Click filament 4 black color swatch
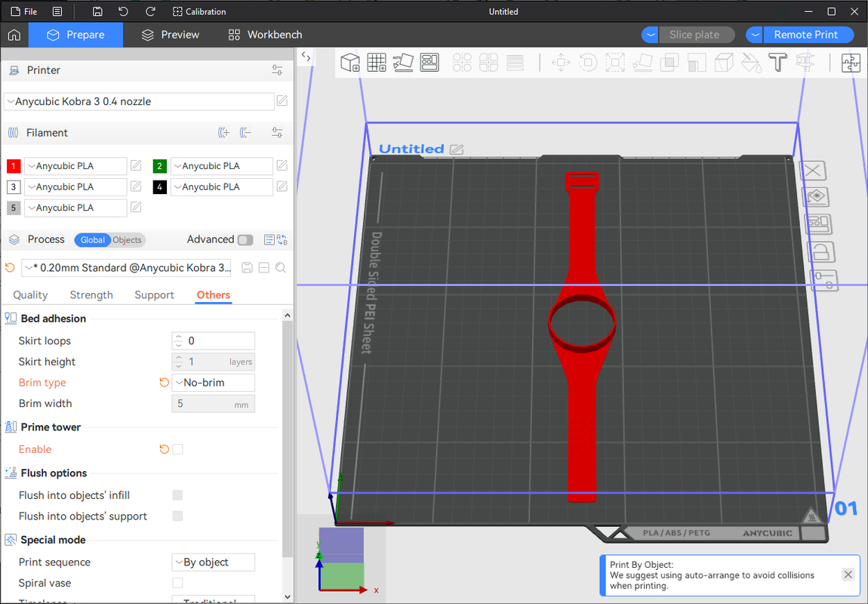The width and height of the screenshot is (868, 604). [159, 187]
